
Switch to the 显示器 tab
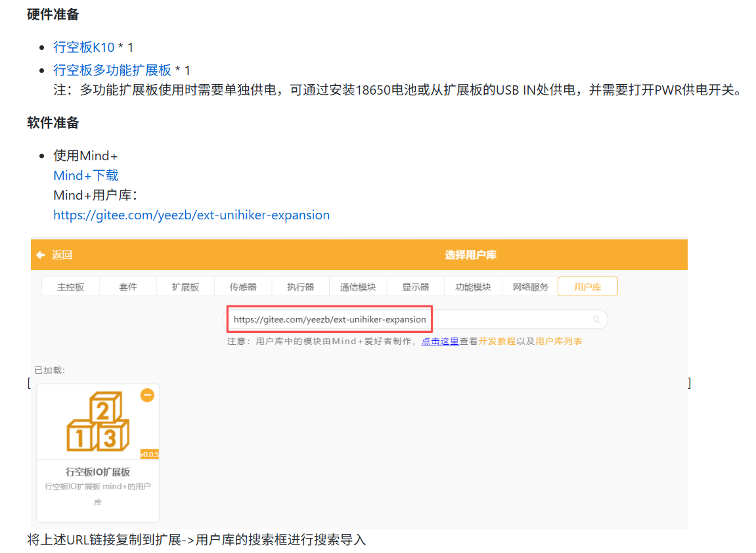pyautogui.click(x=416, y=287)
